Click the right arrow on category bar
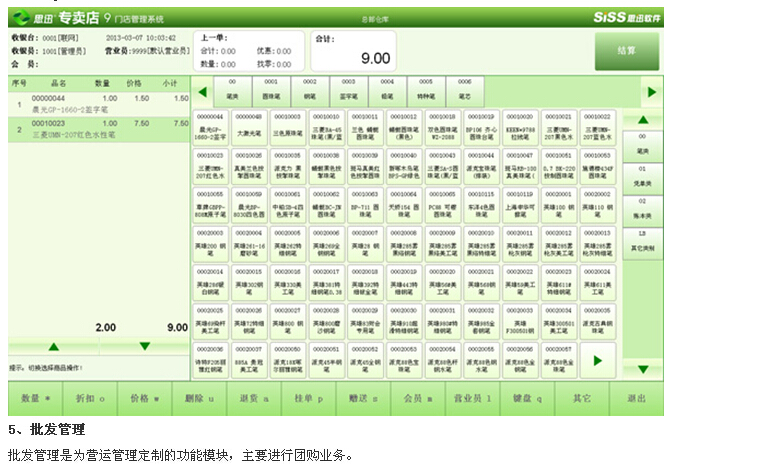The width and height of the screenshot is (777, 468). coord(651,91)
